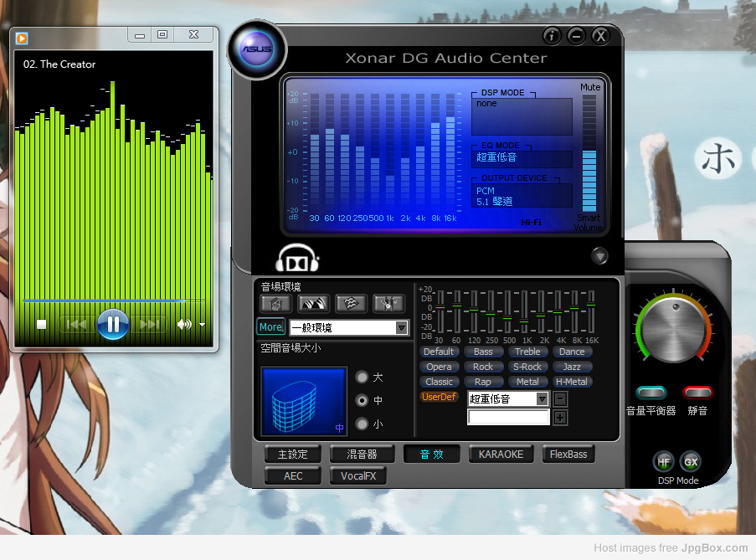Expand the 超重低音 user EQ preset dropdown
Screen dimensions: 756x560
pos(542,399)
